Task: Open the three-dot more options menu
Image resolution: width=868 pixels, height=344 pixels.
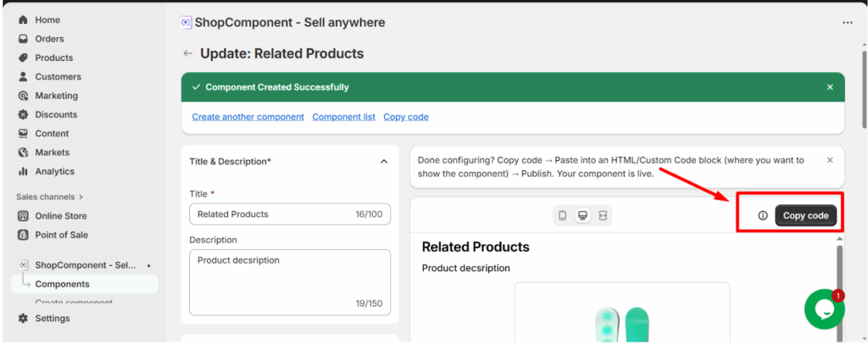Action: pos(848,23)
